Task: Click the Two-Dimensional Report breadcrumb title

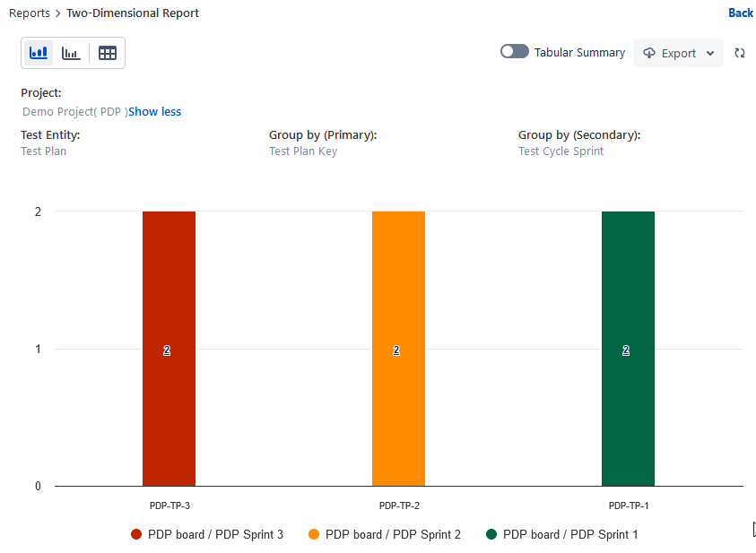Action: click(x=133, y=13)
